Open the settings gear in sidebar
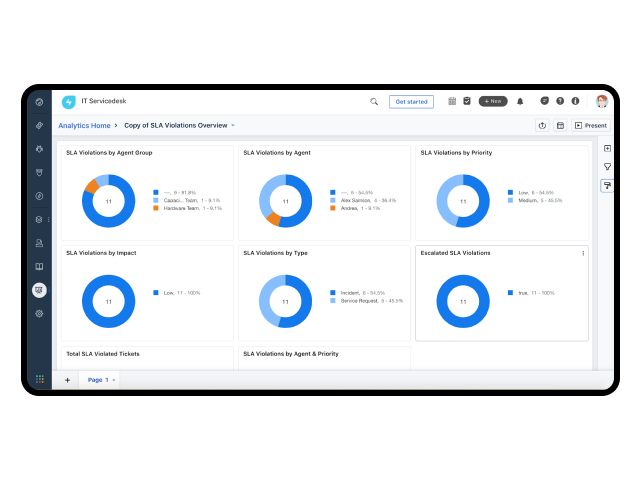 point(39,314)
